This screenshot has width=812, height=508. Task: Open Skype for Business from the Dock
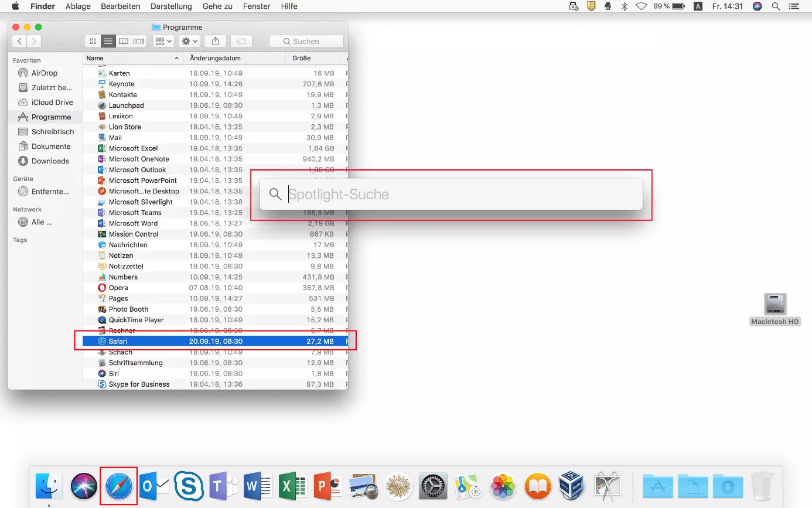coord(189,486)
